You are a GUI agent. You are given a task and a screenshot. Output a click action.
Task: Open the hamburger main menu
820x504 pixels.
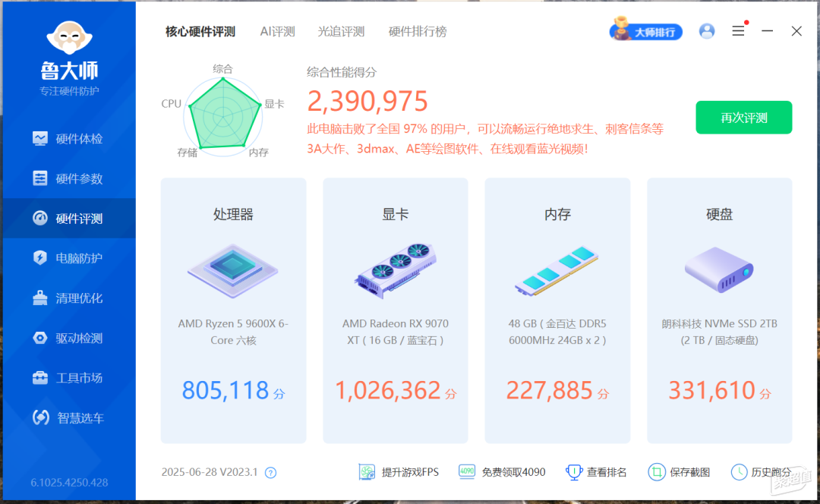click(738, 31)
